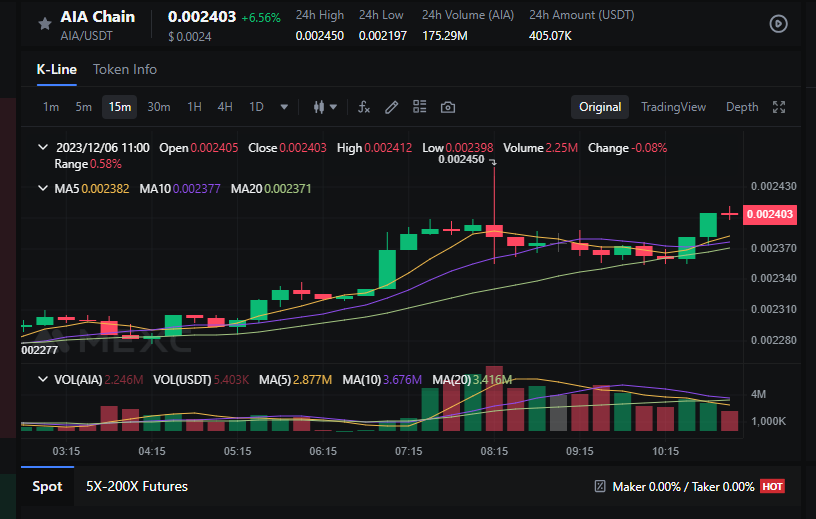Click the AIA/USDT pair label
Image resolution: width=816 pixels, height=519 pixels.
click(86, 36)
